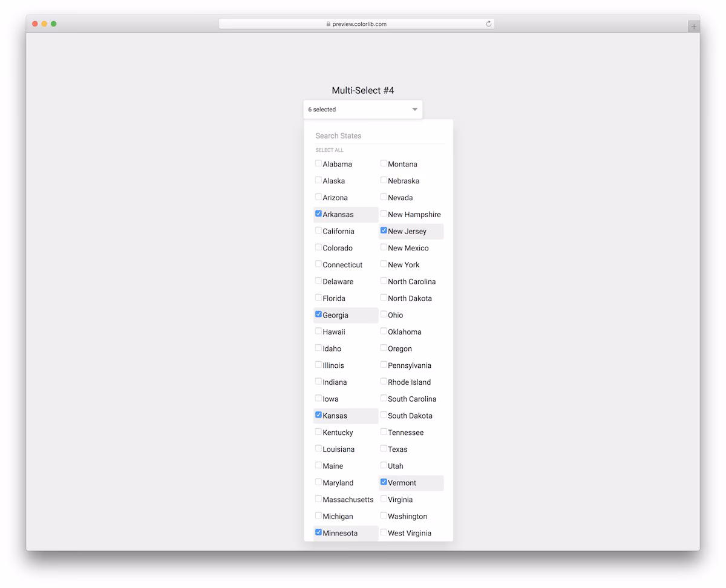Uncheck the Kansas checkbox
The width and height of the screenshot is (726, 588).
point(318,415)
